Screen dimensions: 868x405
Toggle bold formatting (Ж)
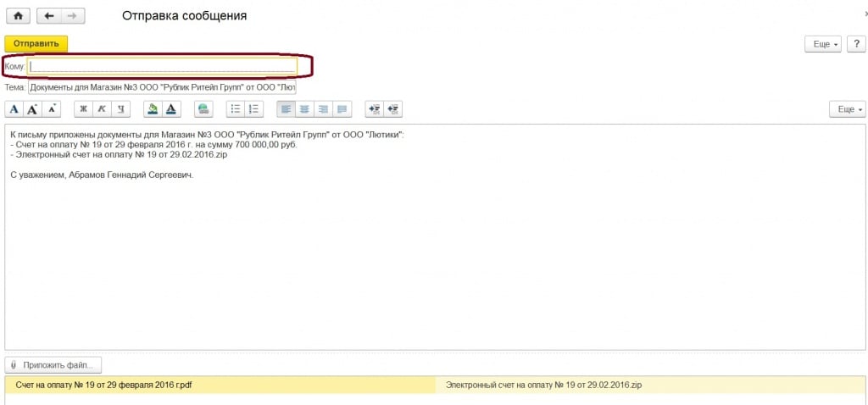tap(84, 109)
